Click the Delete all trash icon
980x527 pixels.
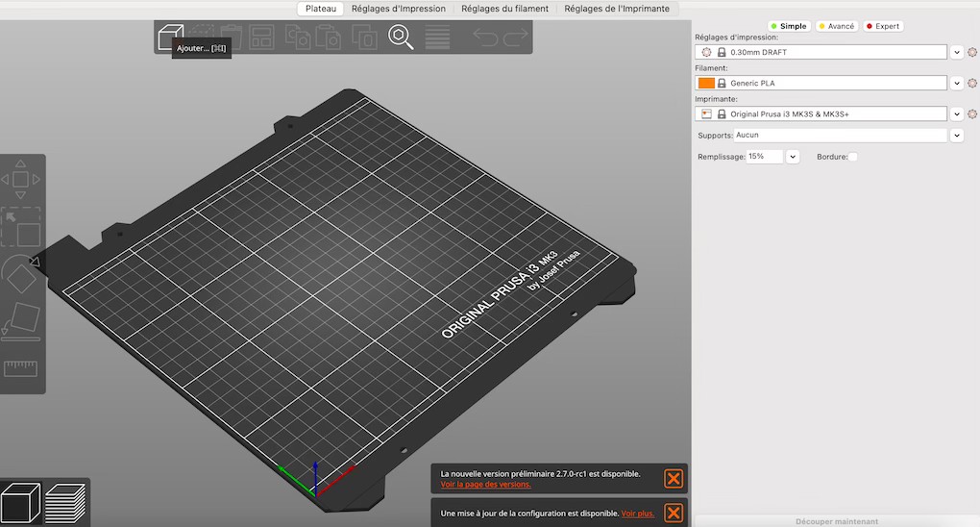pos(232,37)
